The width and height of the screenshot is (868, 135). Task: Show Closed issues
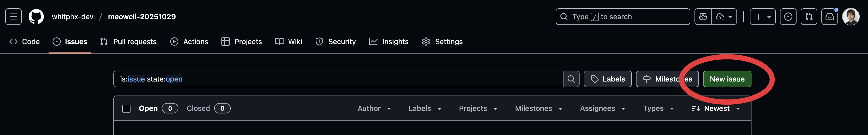[208, 108]
